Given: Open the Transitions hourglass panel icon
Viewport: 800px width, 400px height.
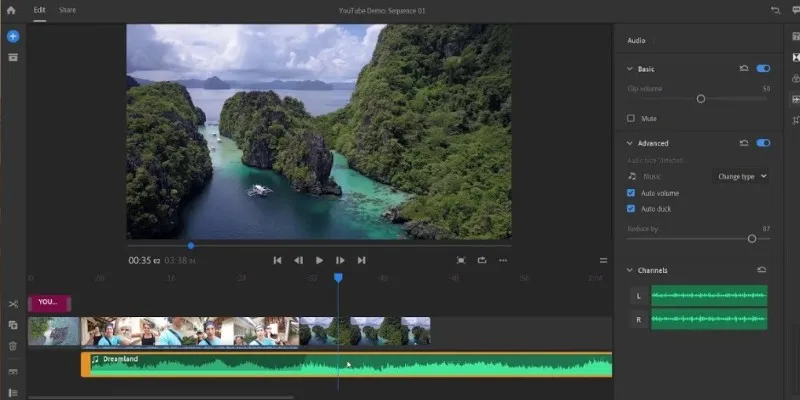Looking at the screenshot, I should (796, 57).
